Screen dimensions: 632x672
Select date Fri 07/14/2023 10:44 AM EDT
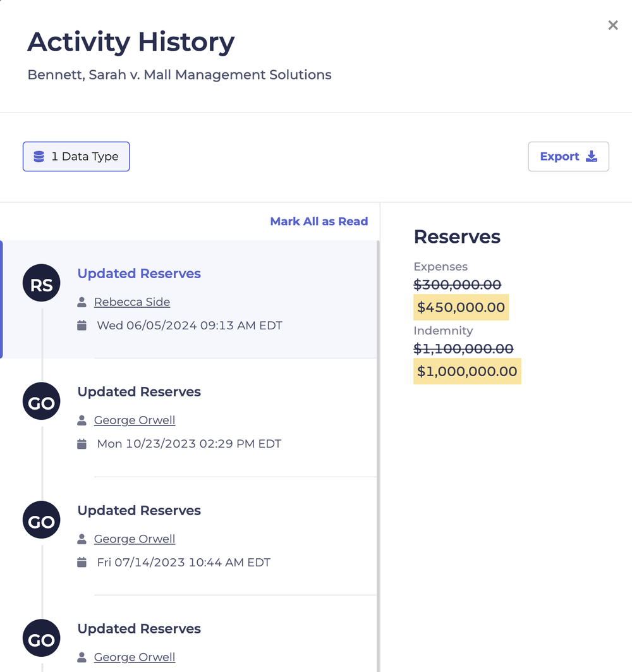183,562
